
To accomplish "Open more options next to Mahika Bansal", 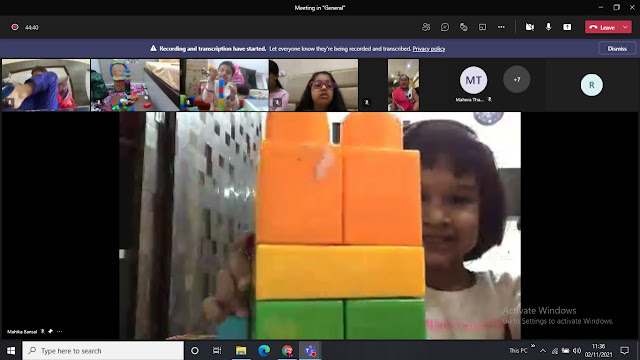I will [x=60, y=331].
